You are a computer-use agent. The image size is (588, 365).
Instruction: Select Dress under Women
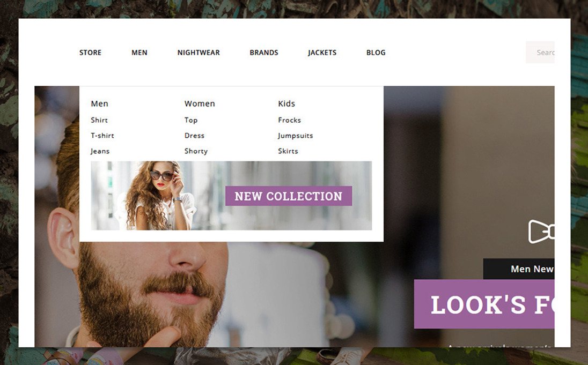click(194, 135)
